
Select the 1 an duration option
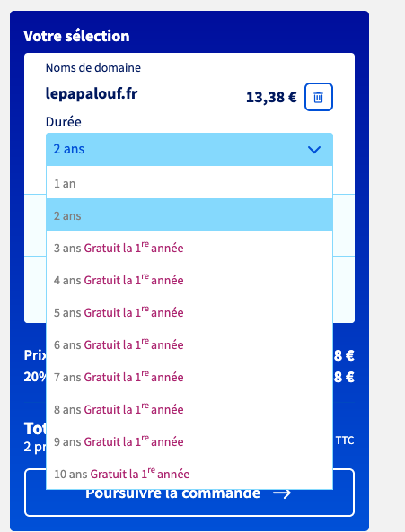[x=189, y=184]
